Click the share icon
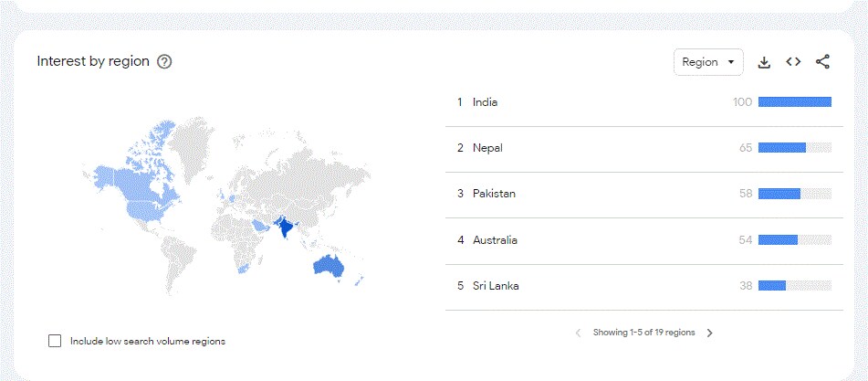The image size is (868, 381). tap(822, 62)
